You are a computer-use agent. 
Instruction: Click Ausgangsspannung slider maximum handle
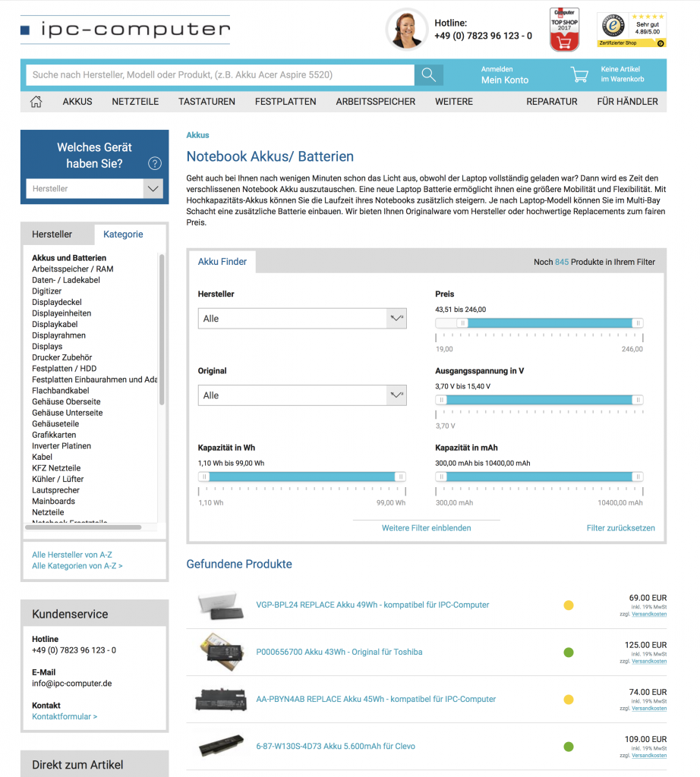tap(638, 400)
